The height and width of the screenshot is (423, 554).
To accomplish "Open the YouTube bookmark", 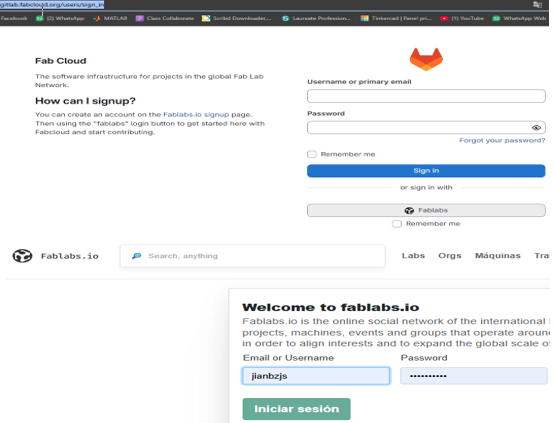I will pyautogui.click(x=462, y=18).
